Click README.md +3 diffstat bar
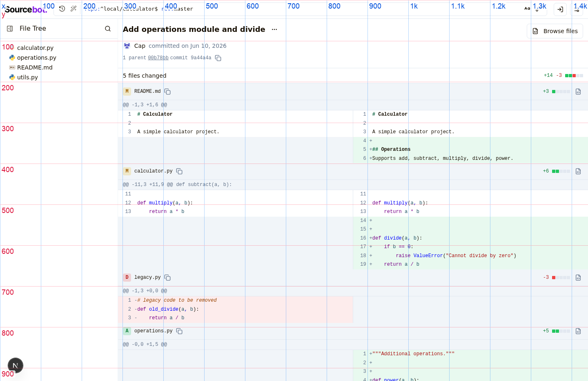588x381 pixels. coord(561,92)
